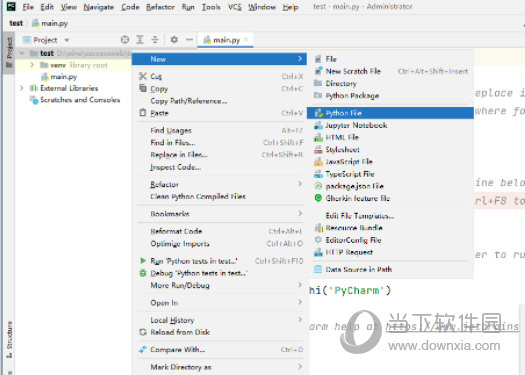Open the Mark Directory as submenu
The width and height of the screenshot is (525, 375).
[220, 367]
